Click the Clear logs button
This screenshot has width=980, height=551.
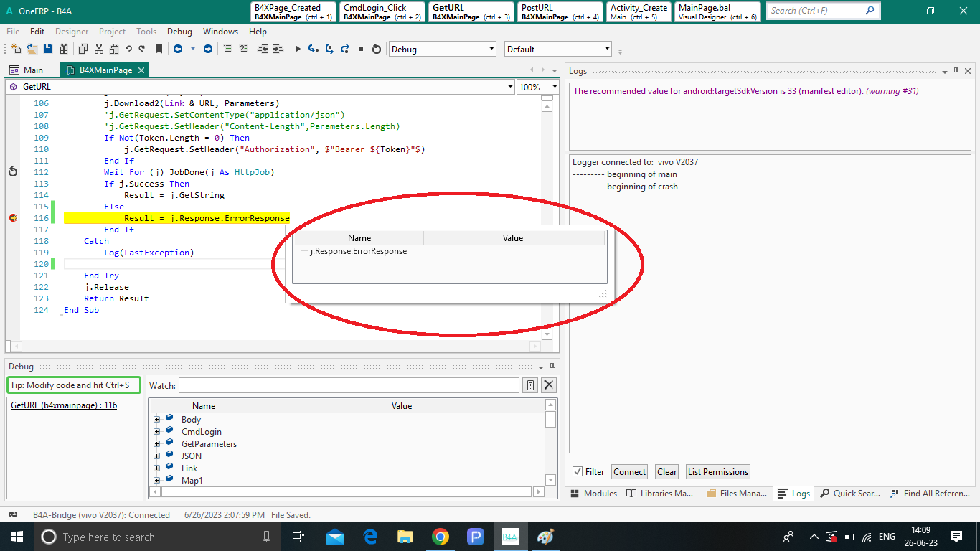click(x=666, y=471)
